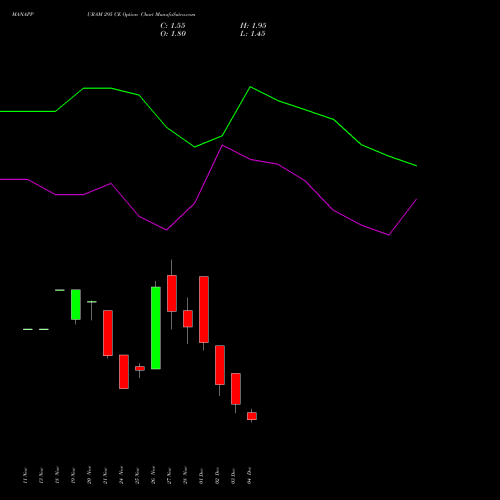Click the red candle for 02 Dec

pyautogui.click(x=220, y=365)
